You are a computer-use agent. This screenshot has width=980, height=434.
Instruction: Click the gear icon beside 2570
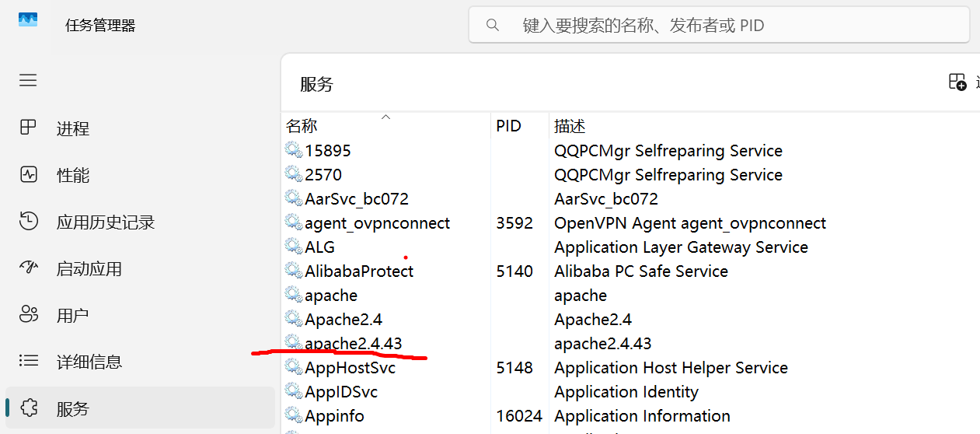pos(293,174)
